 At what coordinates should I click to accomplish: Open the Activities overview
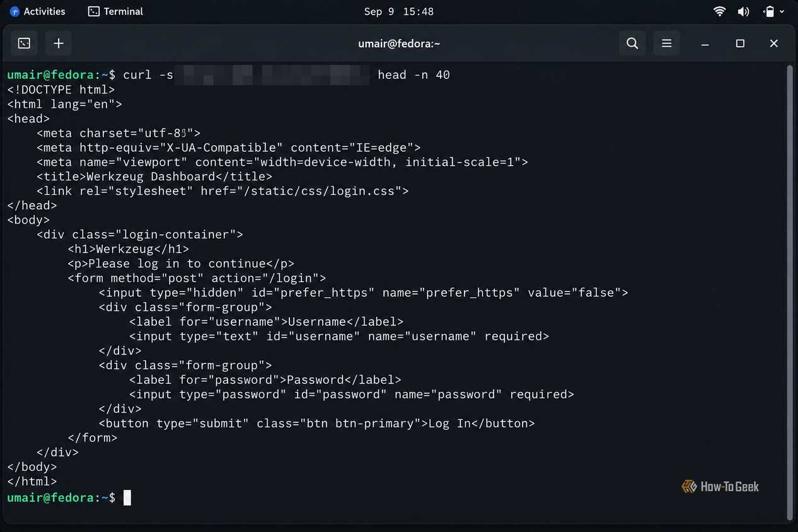coord(38,11)
